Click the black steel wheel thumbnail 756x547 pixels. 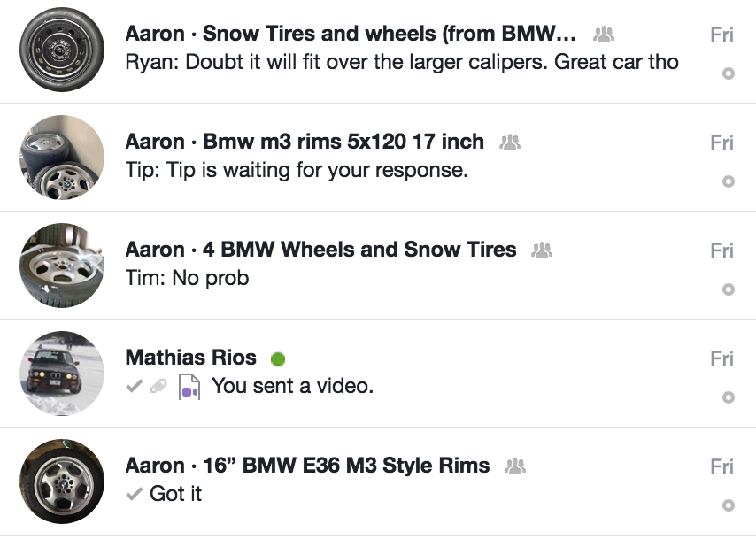coord(62,50)
